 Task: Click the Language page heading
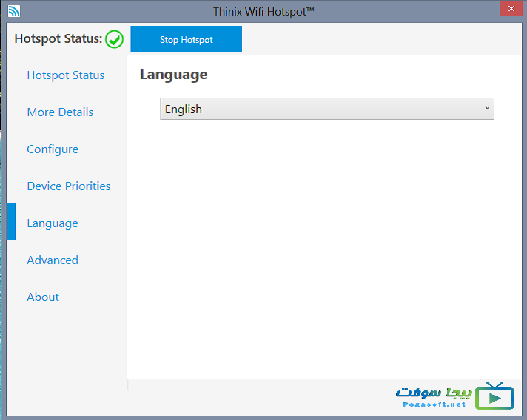coord(173,75)
